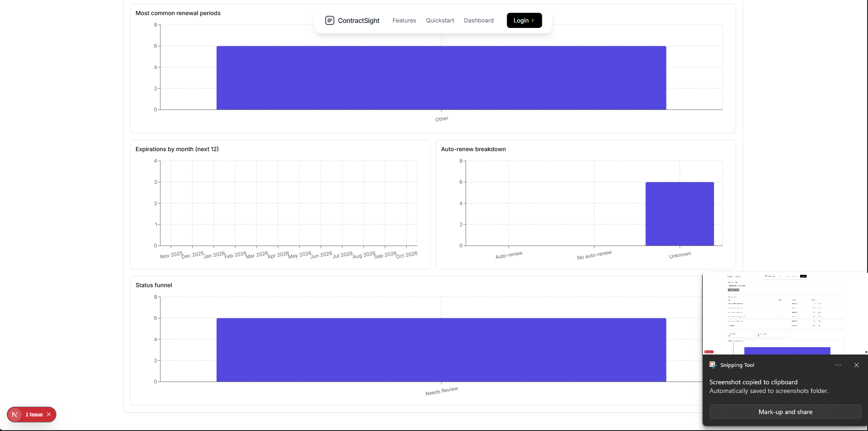Click the ContractSight logo icon
Screen dimensions: 868x431
click(x=329, y=20)
